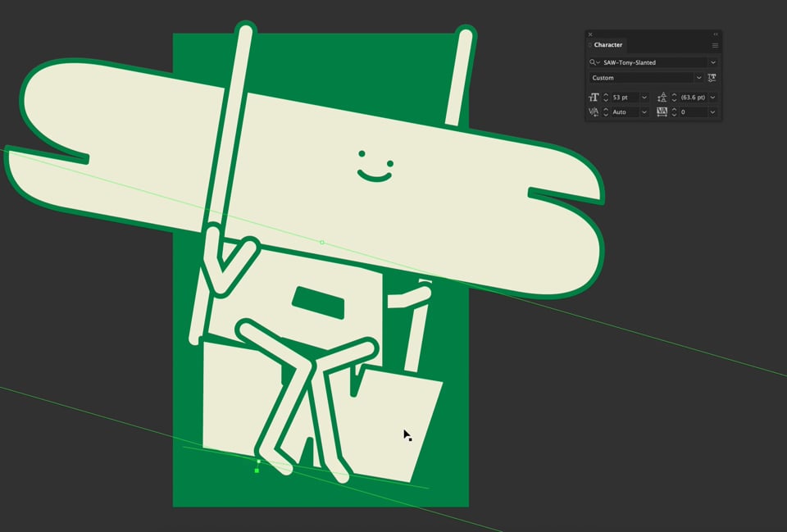Select the green rectangle inside the character body
787x532 pixels.
click(318, 302)
